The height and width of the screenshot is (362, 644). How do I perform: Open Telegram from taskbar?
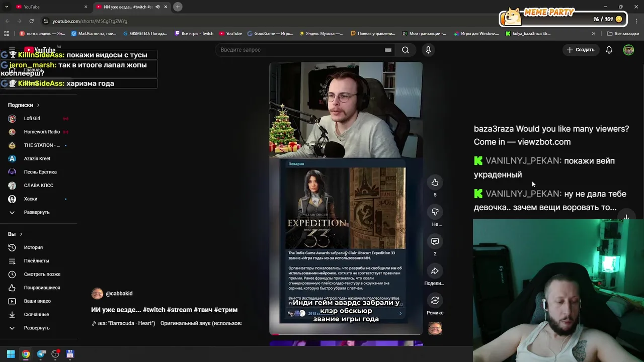41,354
